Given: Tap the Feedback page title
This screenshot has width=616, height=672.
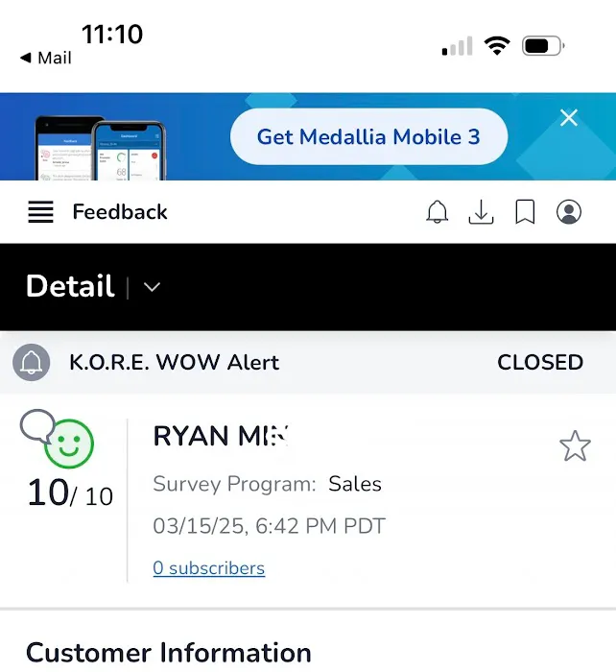Looking at the screenshot, I should 120,212.
